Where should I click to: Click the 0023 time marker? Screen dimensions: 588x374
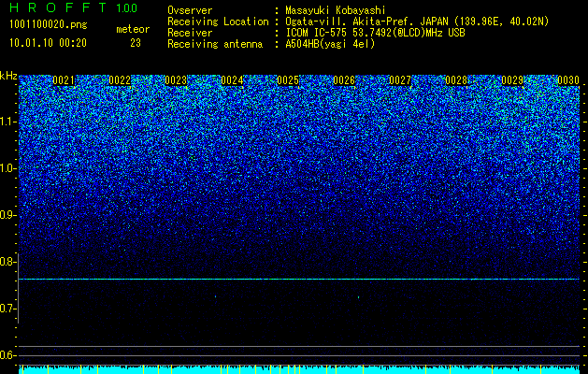click(x=176, y=80)
